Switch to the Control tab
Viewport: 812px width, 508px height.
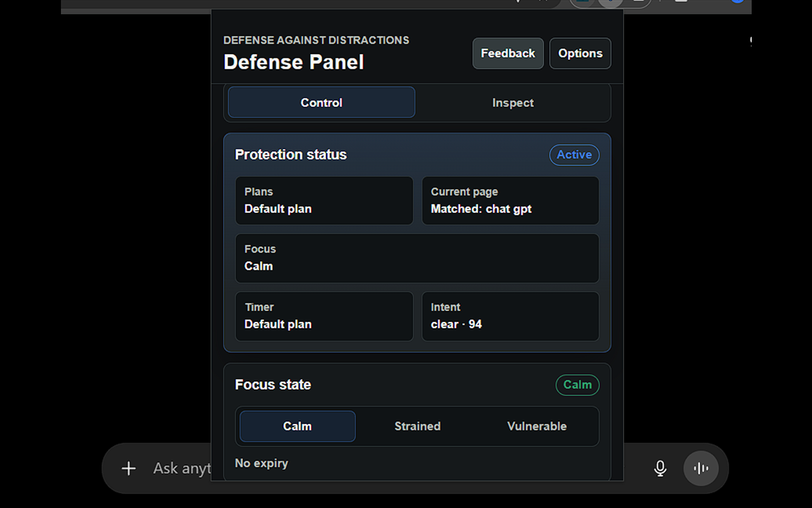click(322, 102)
